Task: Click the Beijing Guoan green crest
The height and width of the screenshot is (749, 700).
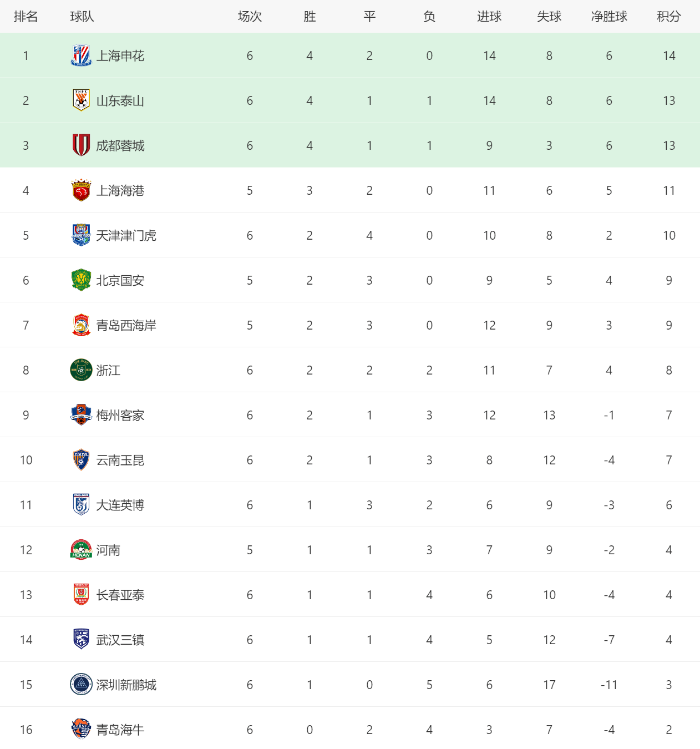Action: coord(81,280)
